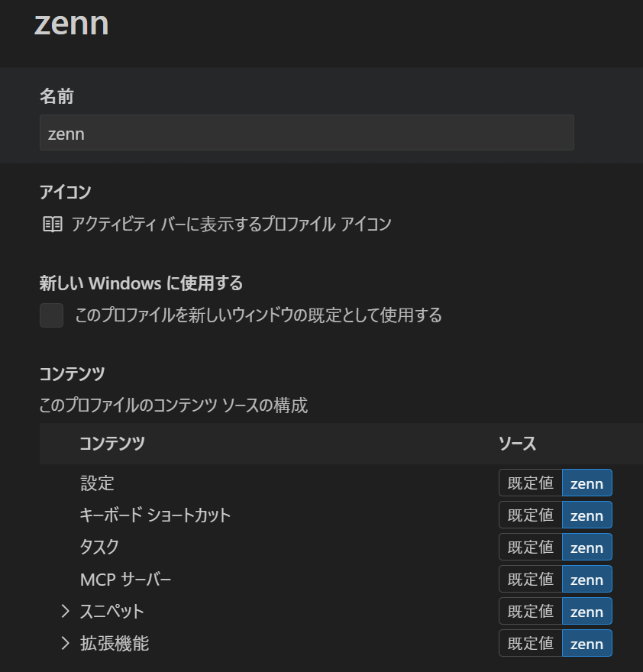
Task: Set スニペット source to 既定値
Action: [530, 611]
